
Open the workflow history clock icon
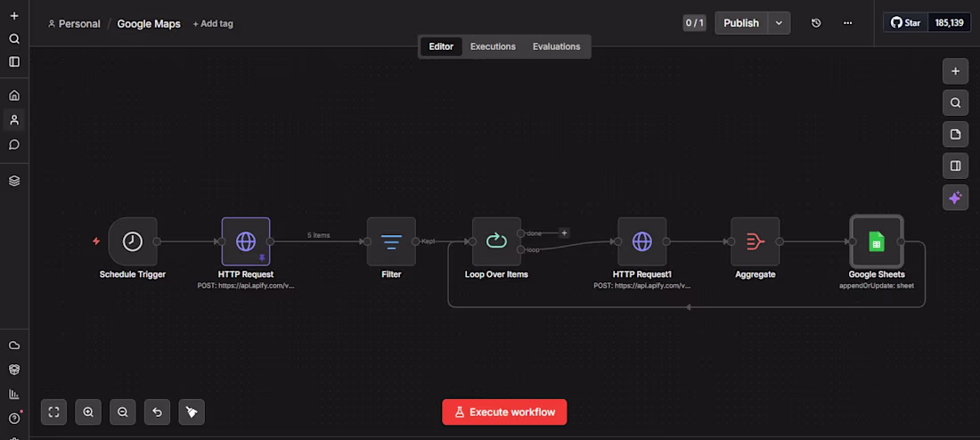pos(815,23)
